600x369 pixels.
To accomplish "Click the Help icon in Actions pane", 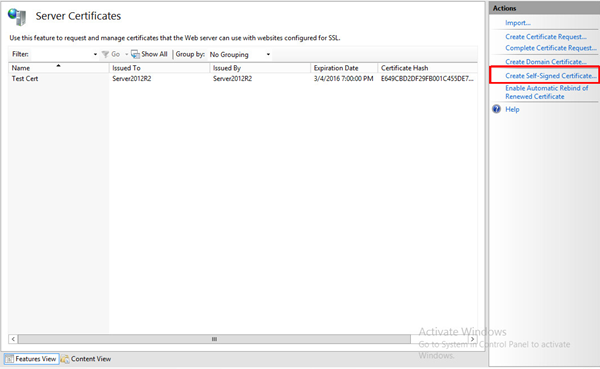I will [496, 109].
